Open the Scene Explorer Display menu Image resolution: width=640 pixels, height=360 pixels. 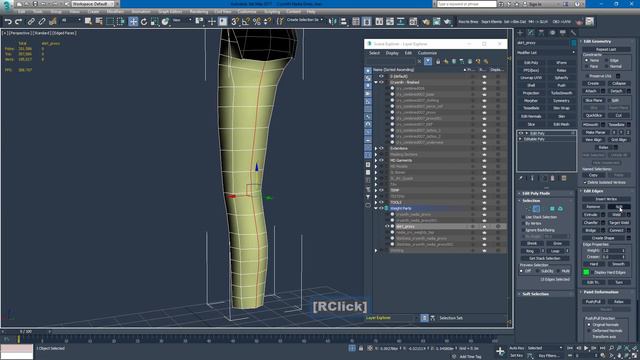[x=392, y=53]
